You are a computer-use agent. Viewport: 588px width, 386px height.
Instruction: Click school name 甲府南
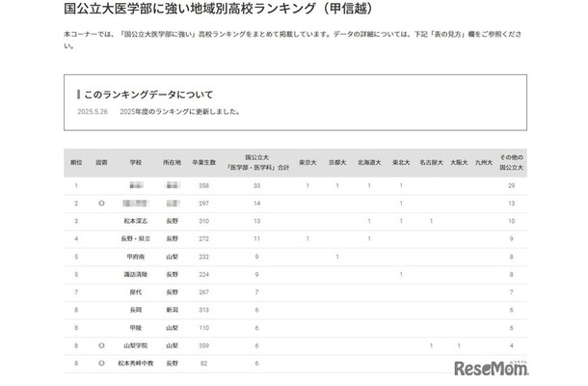point(135,257)
